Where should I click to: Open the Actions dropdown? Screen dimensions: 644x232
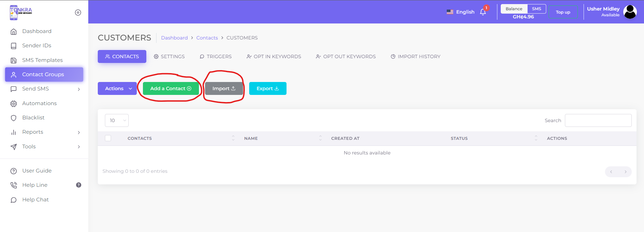[x=117, y=88]
